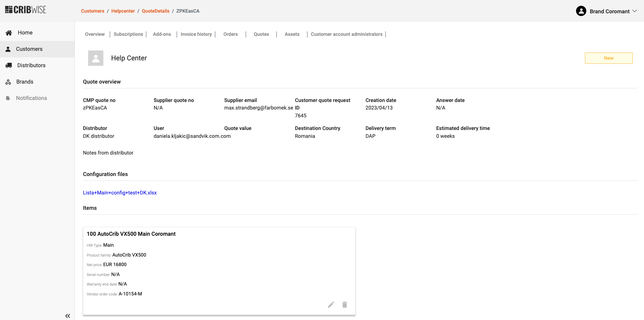Click the Distributors truck icon

pos(9,66)
